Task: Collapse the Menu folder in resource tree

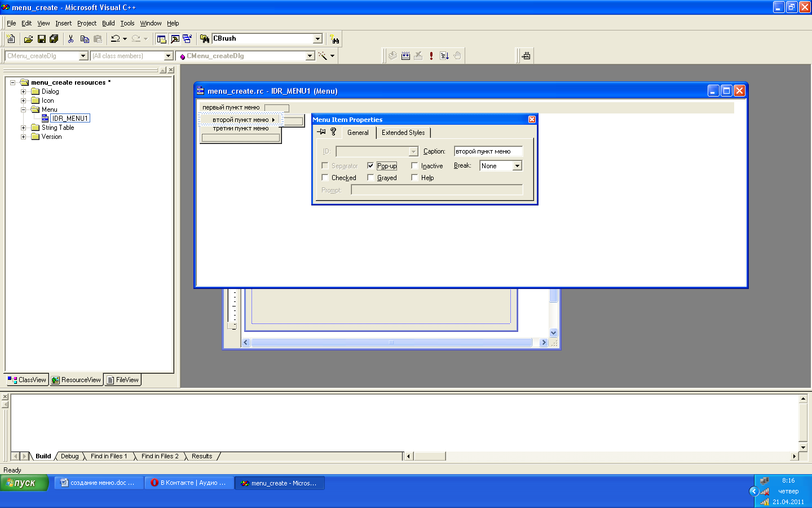Action: click(x=24, y=110)
